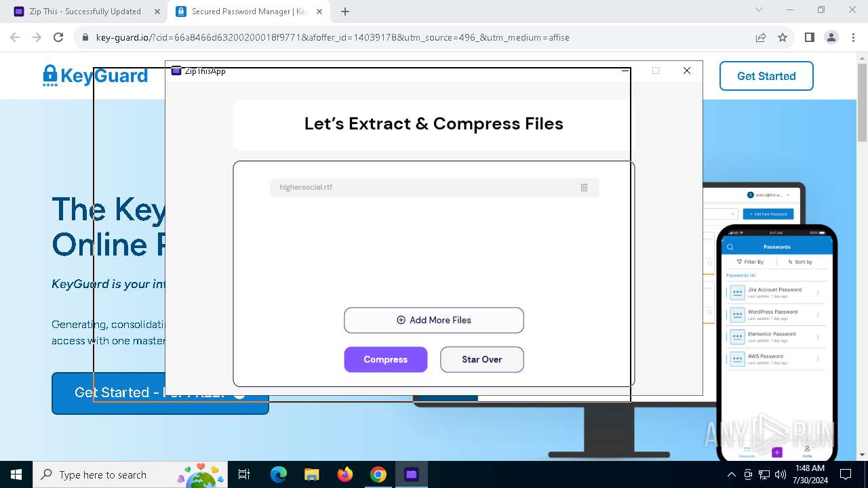The image size is (868, 488).
Task: Go back in Chrome
Action: click(x=16, y=37)
